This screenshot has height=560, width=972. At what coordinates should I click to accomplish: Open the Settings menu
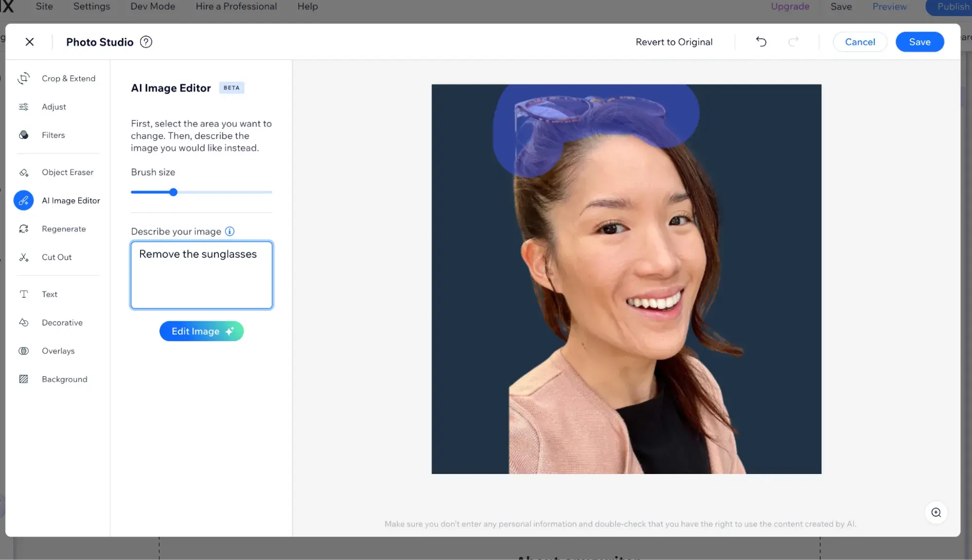91,6
